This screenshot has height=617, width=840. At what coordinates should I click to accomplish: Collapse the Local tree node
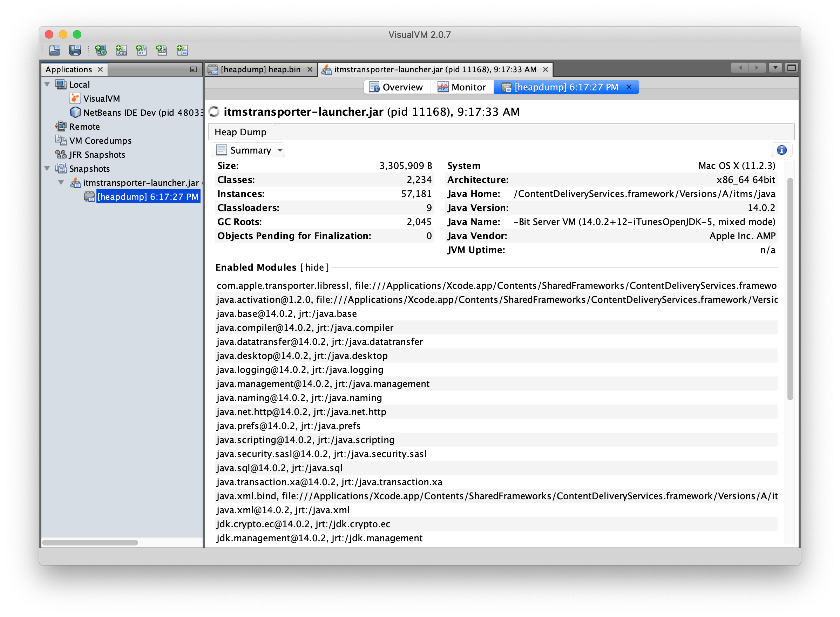point(47,84)
